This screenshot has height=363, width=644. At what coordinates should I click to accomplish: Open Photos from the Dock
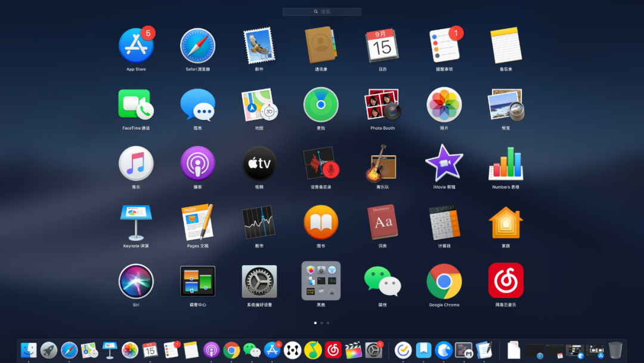click(130, 350)
